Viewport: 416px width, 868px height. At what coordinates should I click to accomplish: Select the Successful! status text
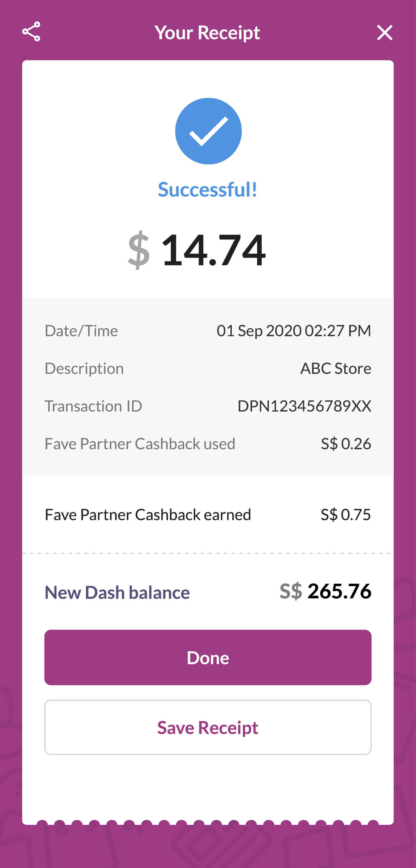pyautogui.click(x=208, y=189)
